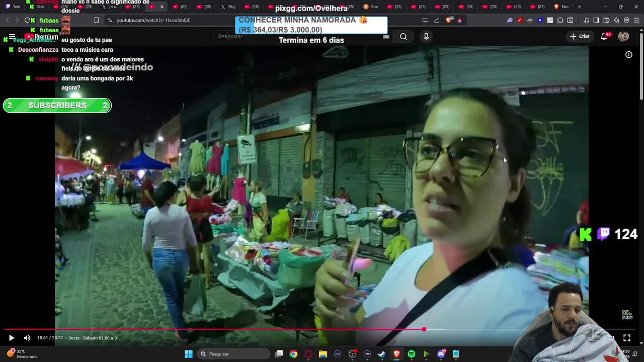Open video info card icon
The image size is (644, 362).
point(629,55)
